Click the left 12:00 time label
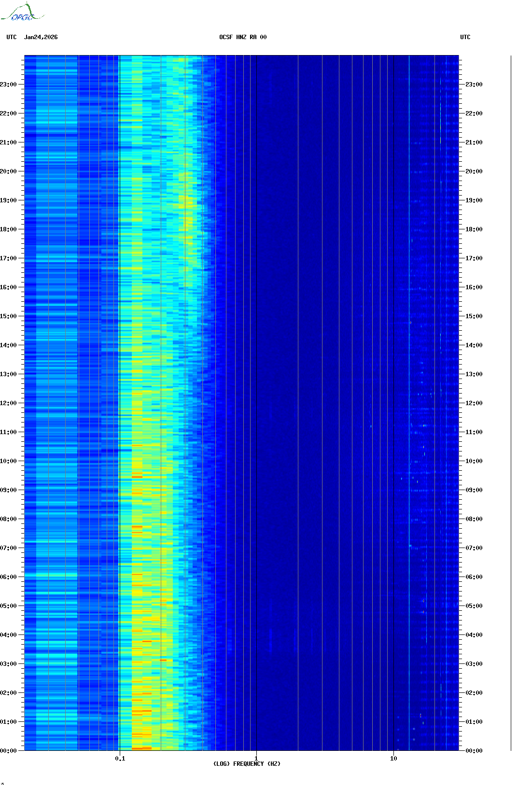This screenshot has height=789, width=532. point(8,403)
